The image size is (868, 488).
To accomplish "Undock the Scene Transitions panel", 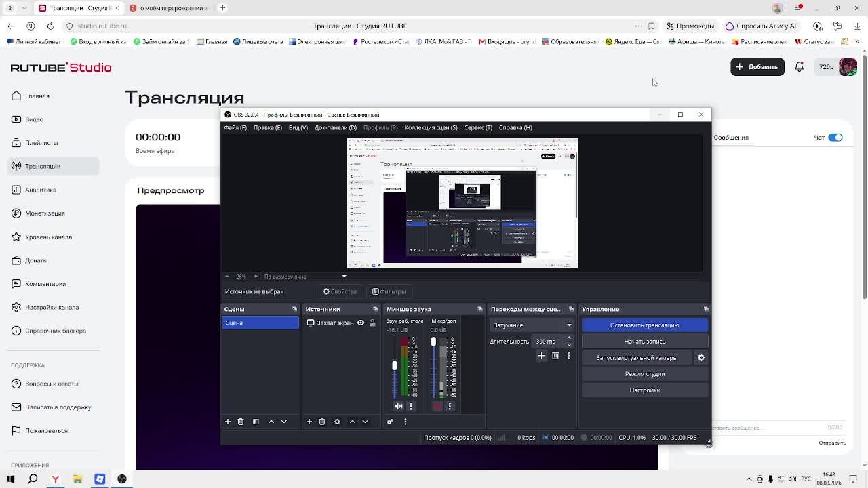I will coord(571,309).
